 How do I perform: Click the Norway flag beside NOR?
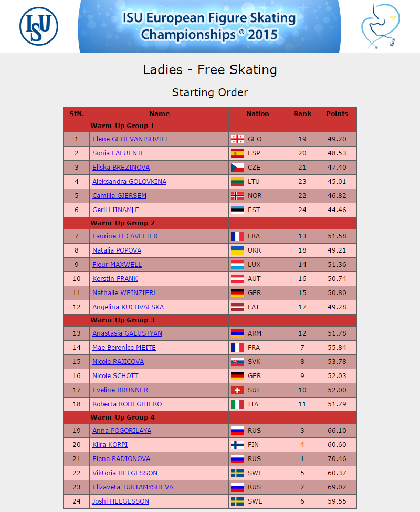point(237,196)
